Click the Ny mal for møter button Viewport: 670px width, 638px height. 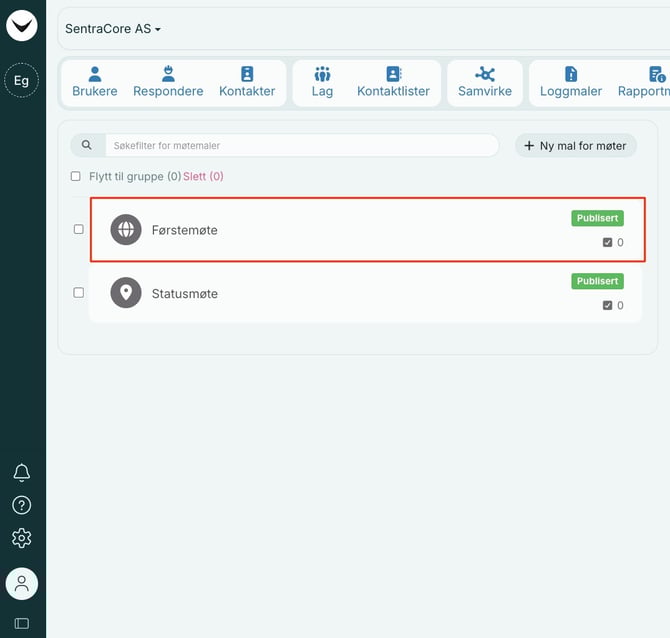(x=575, y=145)
